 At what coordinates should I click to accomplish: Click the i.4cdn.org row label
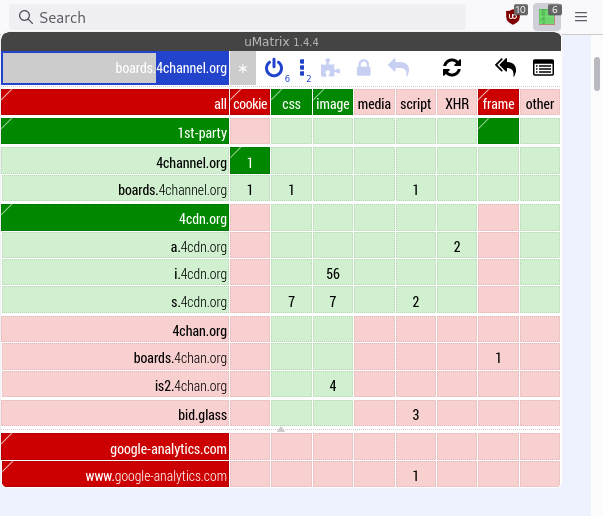(115, 272)
